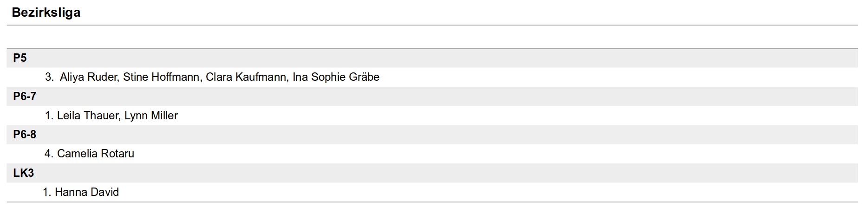Click the name Stine Hoffmann
The image size is (868, 214).
(161, 77)
